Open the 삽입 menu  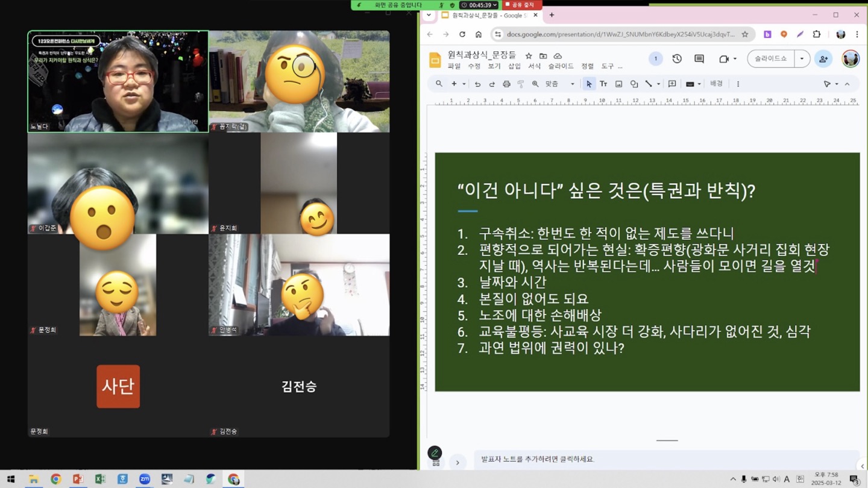pos(514,66)
